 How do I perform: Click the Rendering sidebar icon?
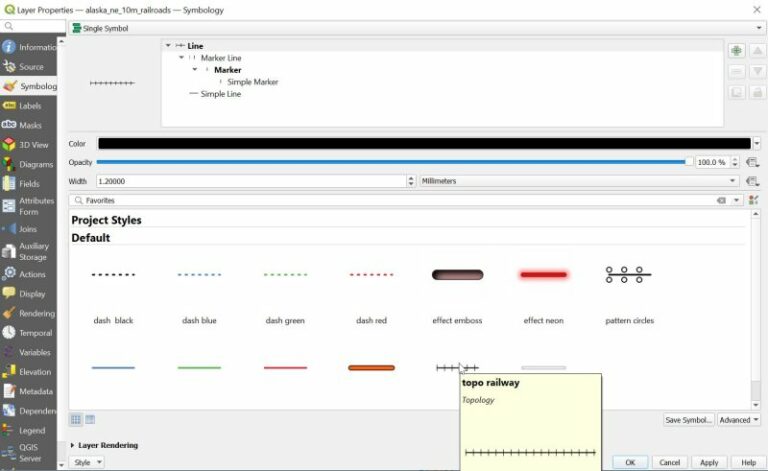coord(9,313)
